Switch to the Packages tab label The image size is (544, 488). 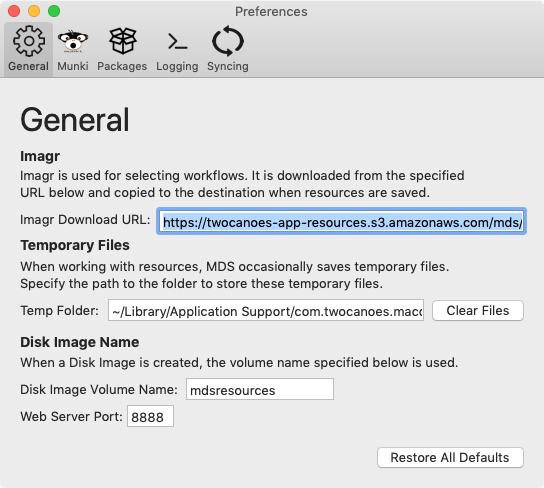(x=122, y=66)
